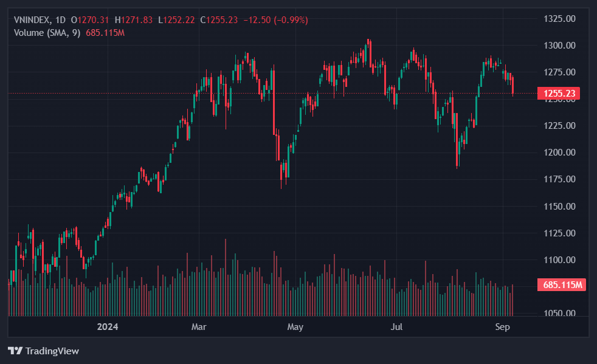Click the −12.50 (−0.99%) change value
This screenshot has height=364, width=597.
[x=275, y=20]
